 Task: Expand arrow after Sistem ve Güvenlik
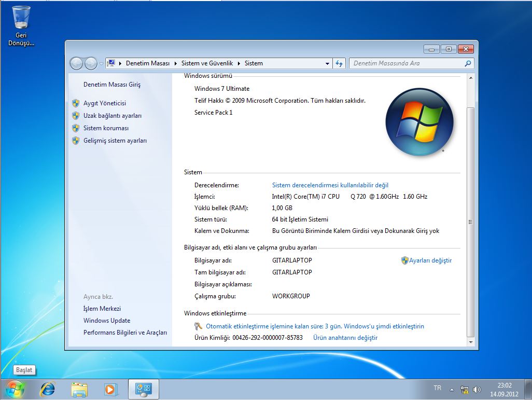pyautogui.click(x=239, y=63)
